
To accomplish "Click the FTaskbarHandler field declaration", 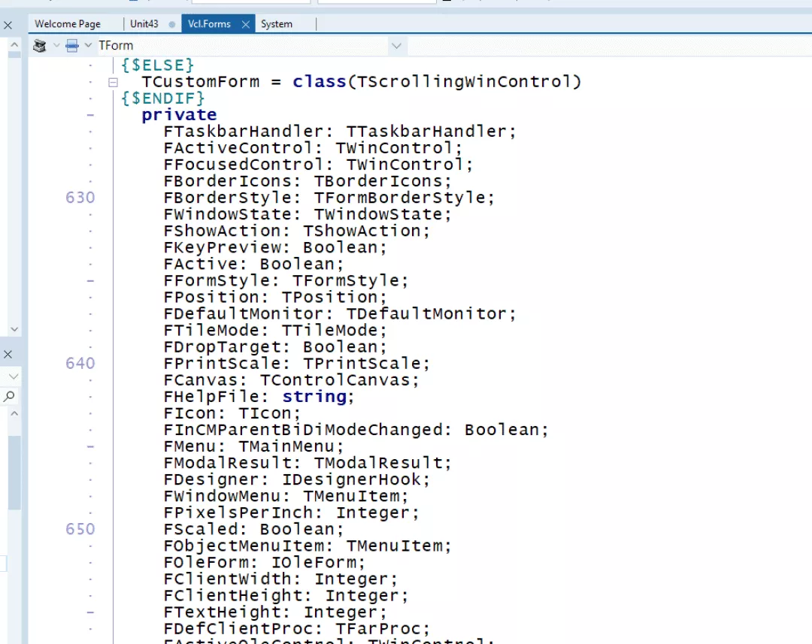I will pyautogui.click(x=340, y=132).
